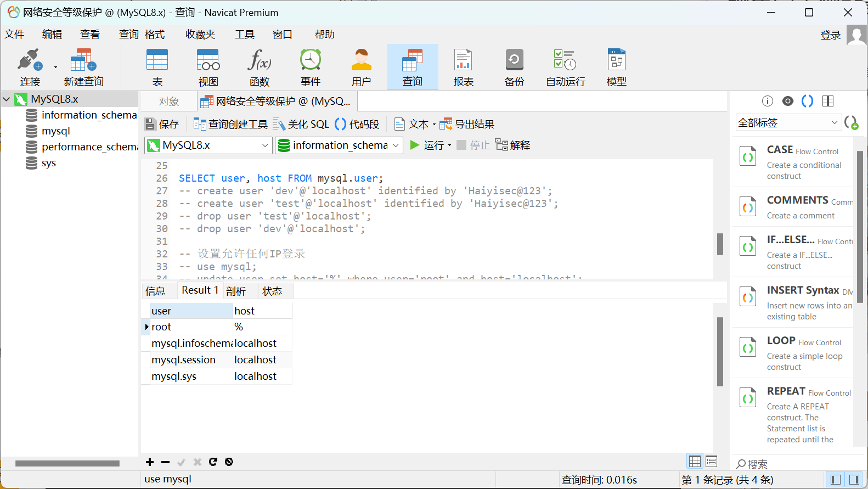The width and height of the screenshot is (868, 489).
Task: Switch results to grid view
Action: [x=695, y=462]
